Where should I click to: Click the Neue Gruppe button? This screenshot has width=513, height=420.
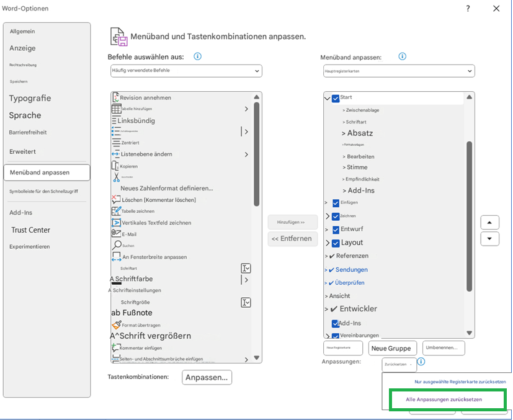[392, 349]
